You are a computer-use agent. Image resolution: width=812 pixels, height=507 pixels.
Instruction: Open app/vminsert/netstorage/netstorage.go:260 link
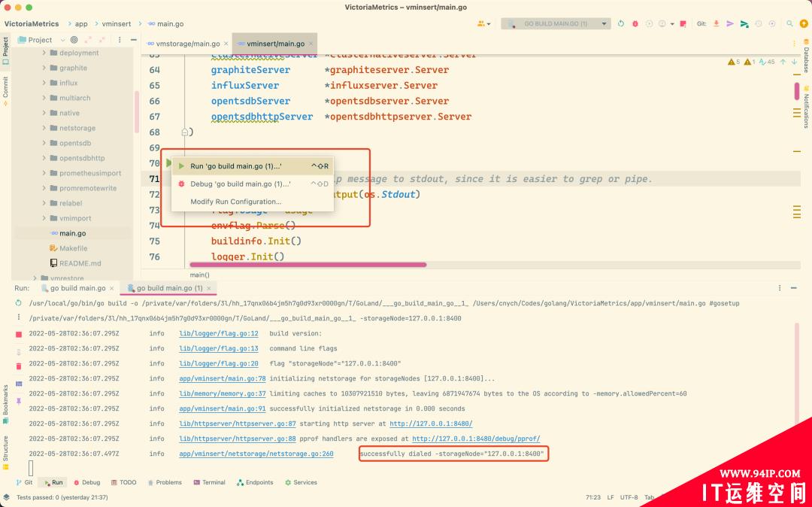click(x=256, y=454)
